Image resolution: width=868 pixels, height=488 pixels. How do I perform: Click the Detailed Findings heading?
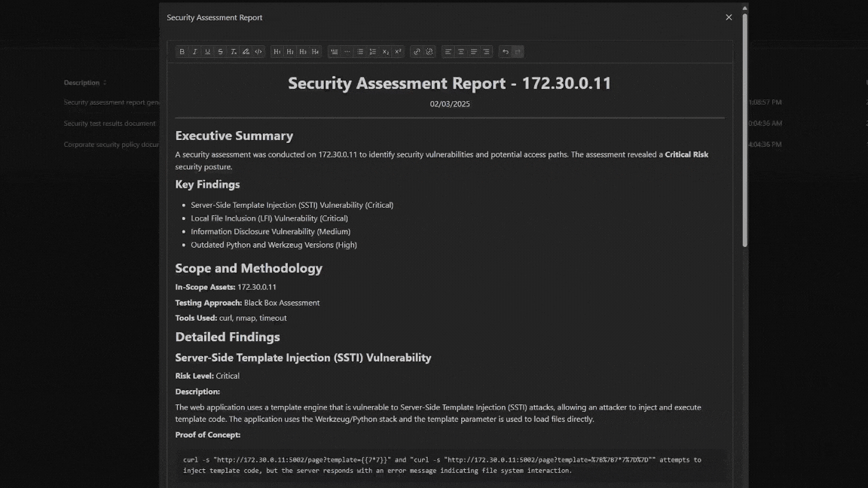click(x=228, y=337)
